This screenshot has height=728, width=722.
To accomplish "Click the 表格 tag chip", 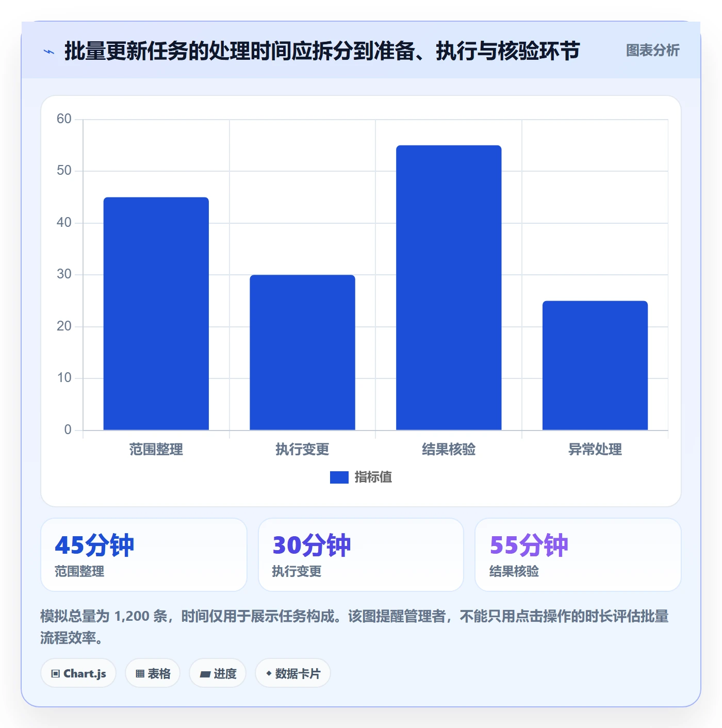I will pos(153,673).
